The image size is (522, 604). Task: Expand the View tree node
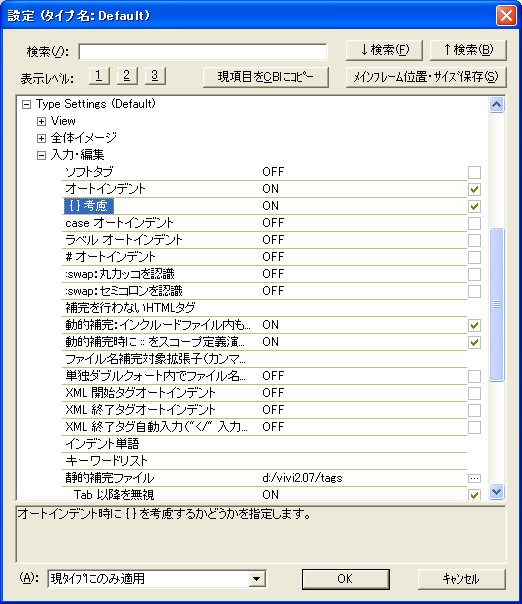41,121
